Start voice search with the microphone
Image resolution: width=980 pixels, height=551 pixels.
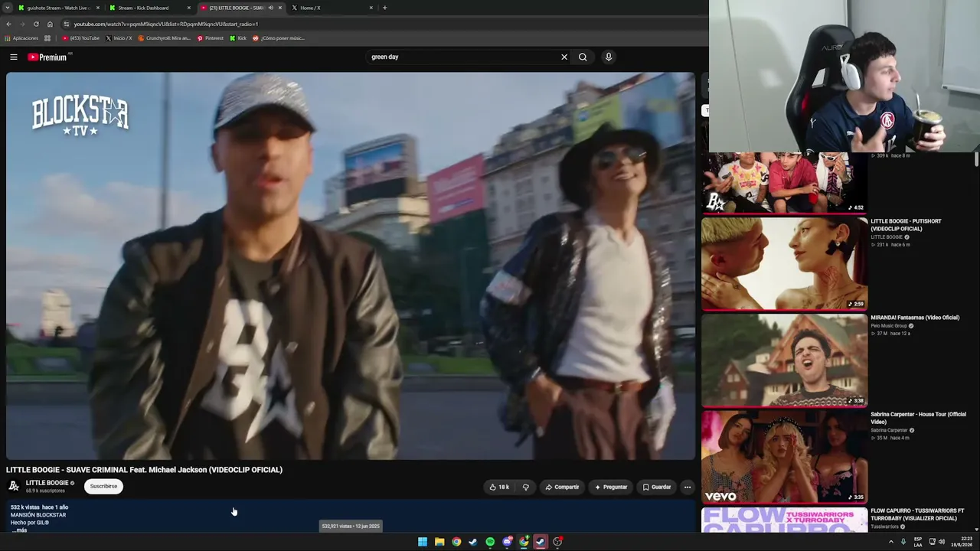tap(609, 57)
